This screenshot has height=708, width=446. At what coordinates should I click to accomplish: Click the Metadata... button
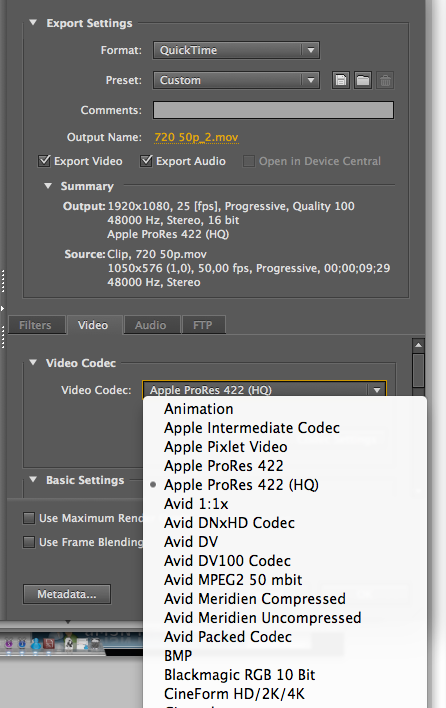(x=67, y=594)
